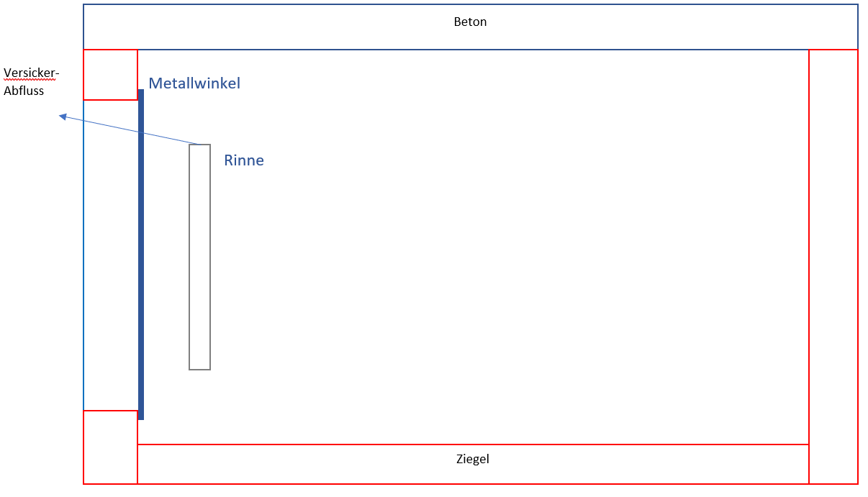Select the red top-left corner square
Image resolution: width=868 pixels, height=497 pixels.
click(110, 74)
